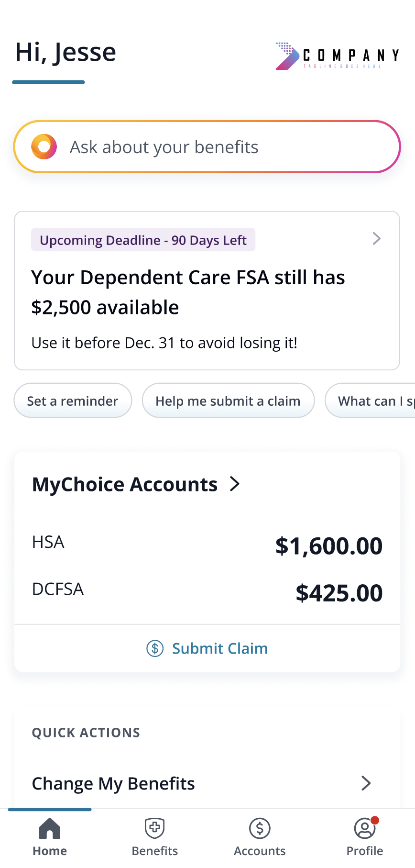Switch to the Benefits tab label
Viewport: 415px width, 868px height.
click(155, 851)
